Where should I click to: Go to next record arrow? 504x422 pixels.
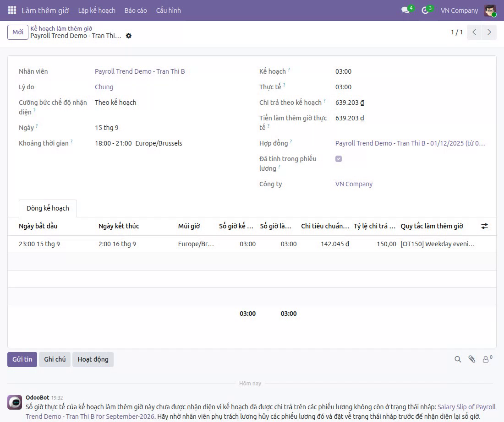[x=489, y=32]
